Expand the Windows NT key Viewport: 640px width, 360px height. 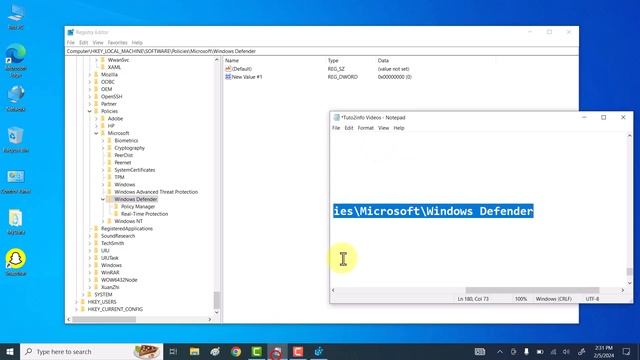(x=103, y=221)
